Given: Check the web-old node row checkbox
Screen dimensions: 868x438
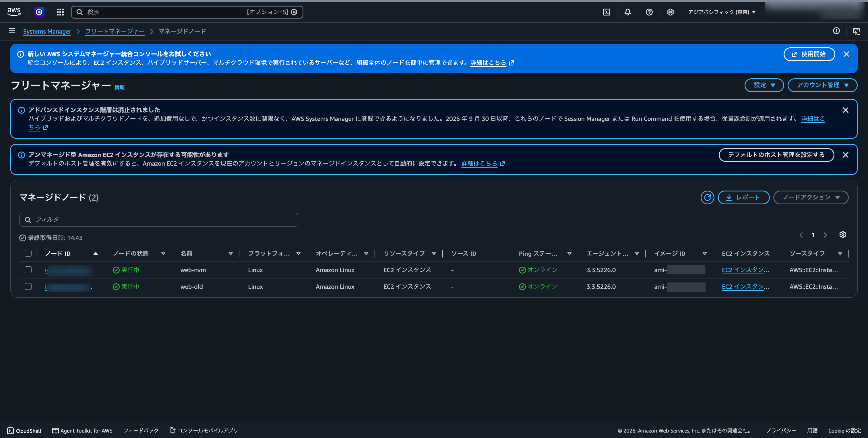Looking at the screenshot, I should coord(28,286).
